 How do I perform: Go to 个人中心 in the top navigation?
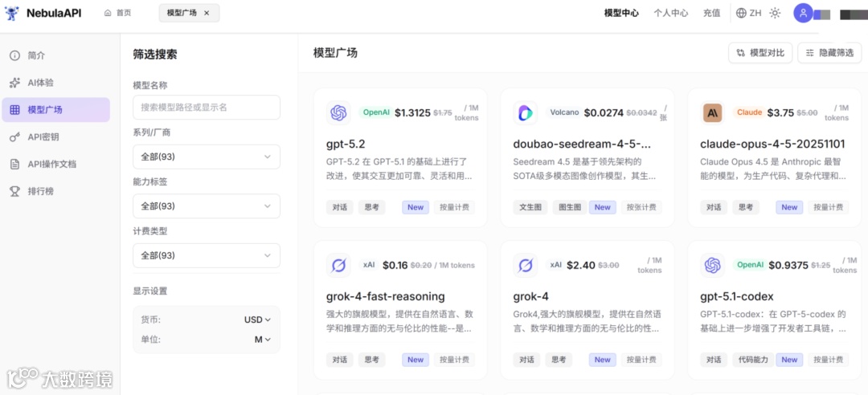pos(670,13)
